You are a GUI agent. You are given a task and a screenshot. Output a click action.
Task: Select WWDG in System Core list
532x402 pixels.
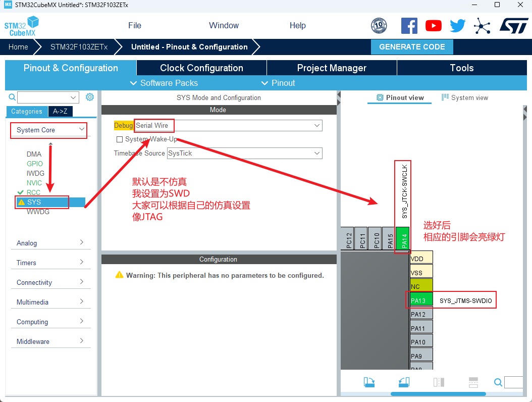[x=38, y=212]
